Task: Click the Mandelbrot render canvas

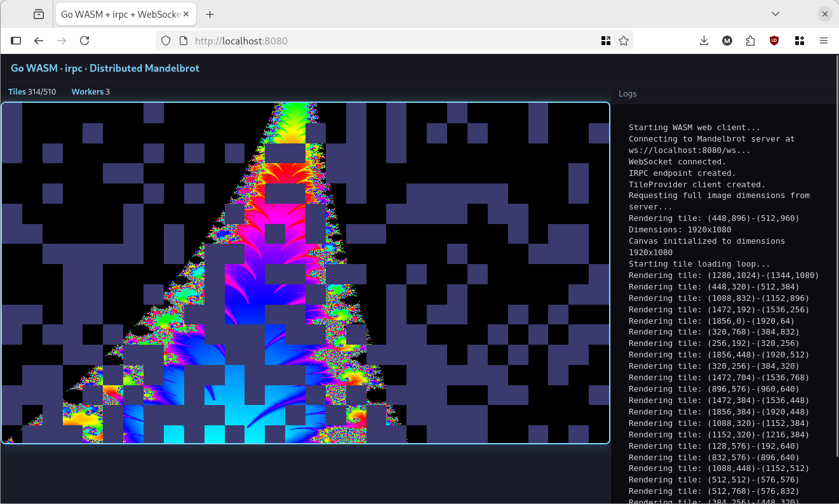Action: point(305,273)
